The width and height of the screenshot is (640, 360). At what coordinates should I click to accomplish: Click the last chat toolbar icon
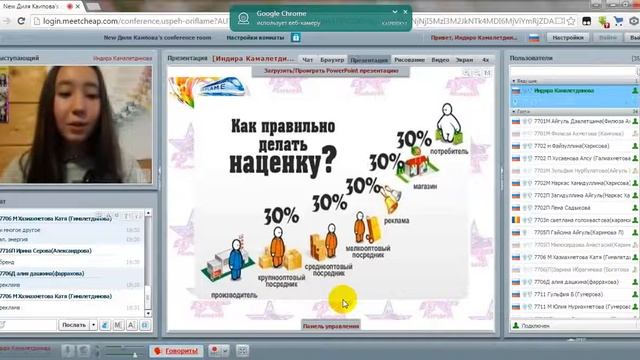click(x=145, y=325)
